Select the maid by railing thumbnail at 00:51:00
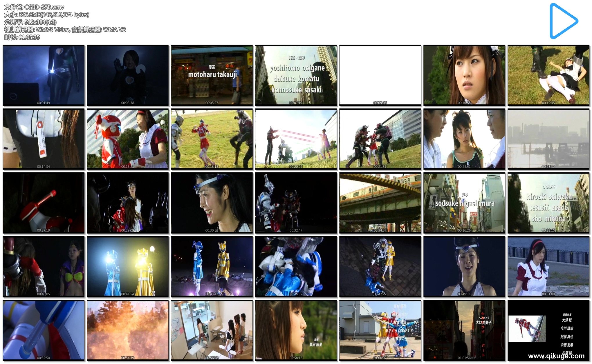This screenshot has width=592, height=364. (548, 267)
